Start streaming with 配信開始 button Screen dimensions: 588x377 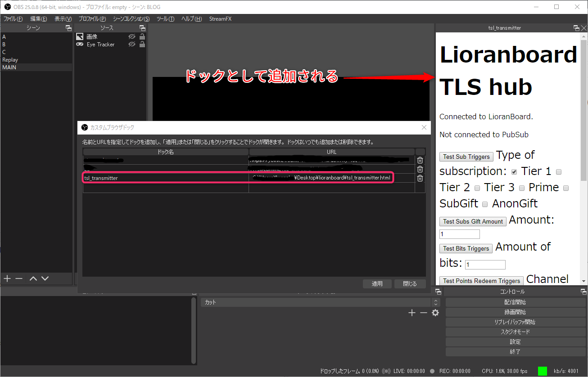click(516, 302)
